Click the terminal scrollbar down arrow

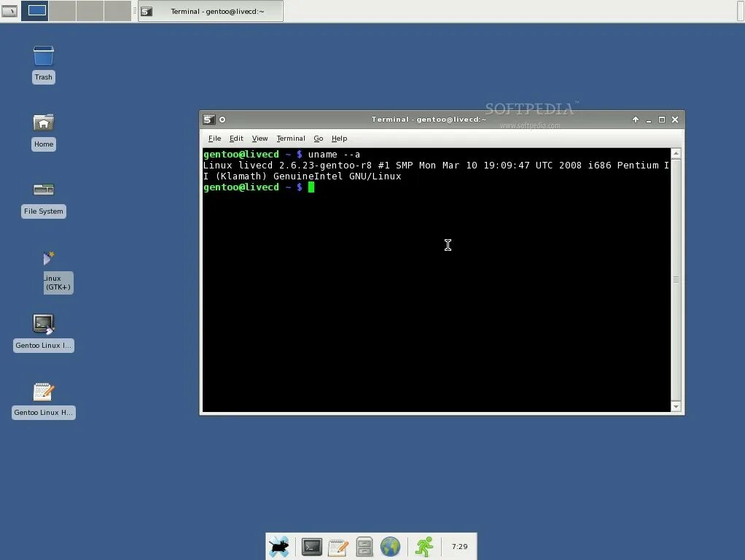click(x=676, y=406)
